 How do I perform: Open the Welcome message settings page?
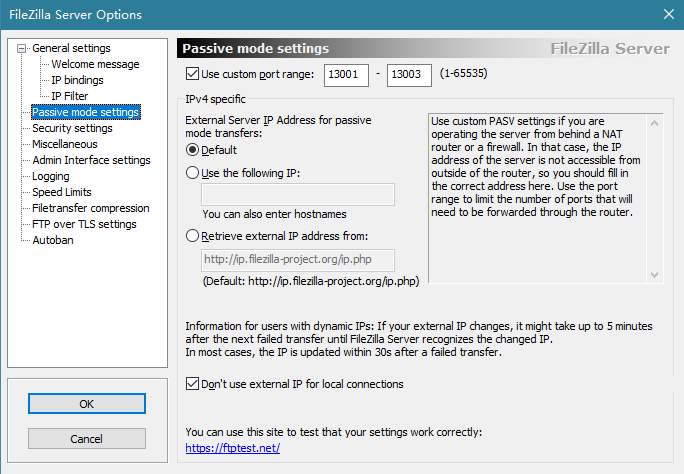pos(95,64)
